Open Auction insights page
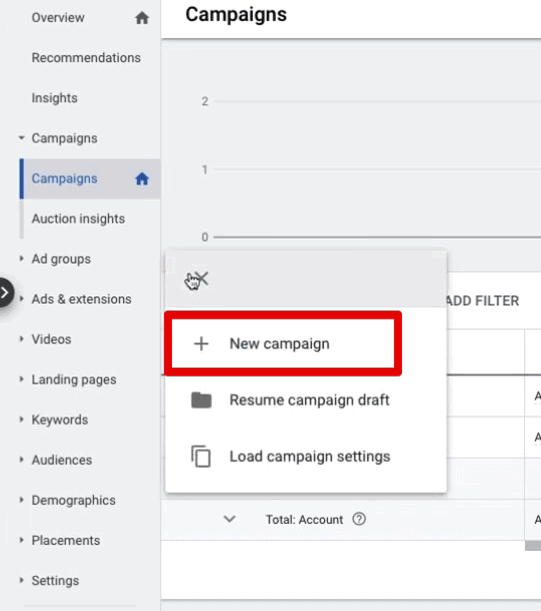This screenshot has width=541, height=611. [x=78, y=219]
